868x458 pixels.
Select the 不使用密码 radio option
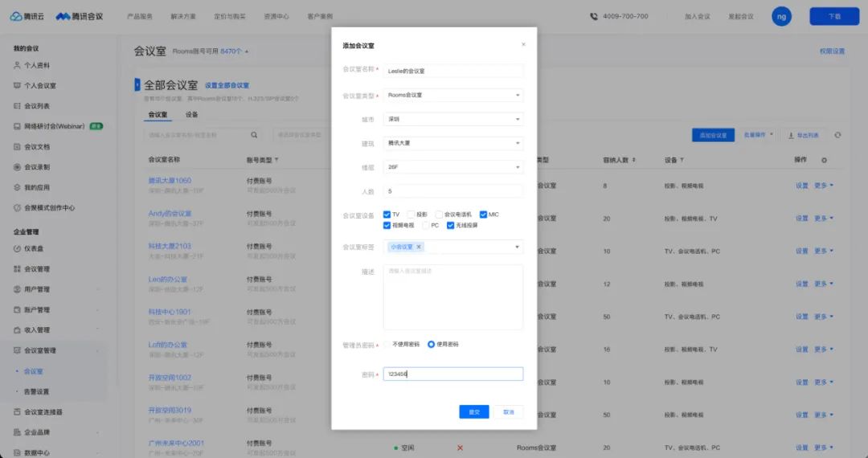[387, 345]
